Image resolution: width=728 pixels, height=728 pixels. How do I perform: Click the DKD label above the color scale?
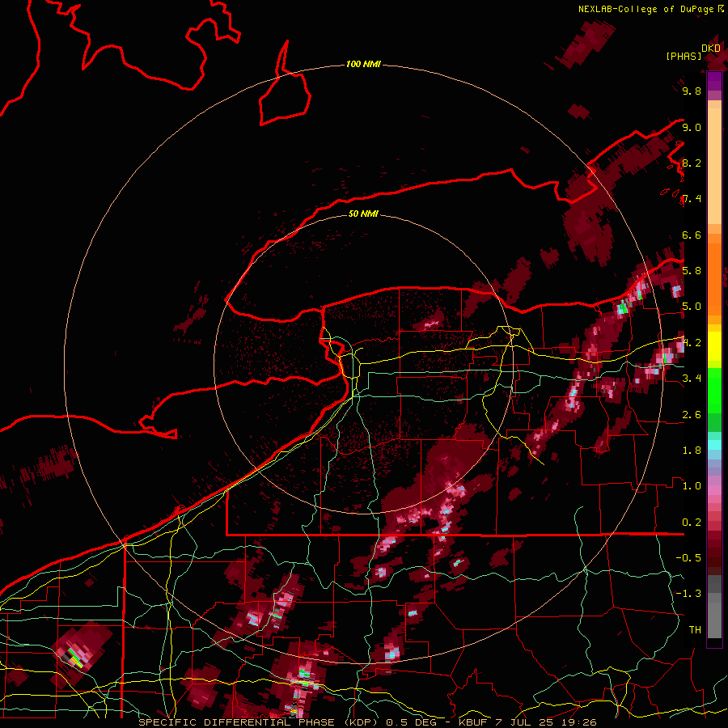tap(711, 49)
